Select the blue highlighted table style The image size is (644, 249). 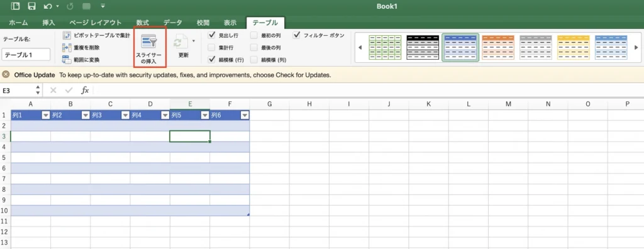click(460, 48)
